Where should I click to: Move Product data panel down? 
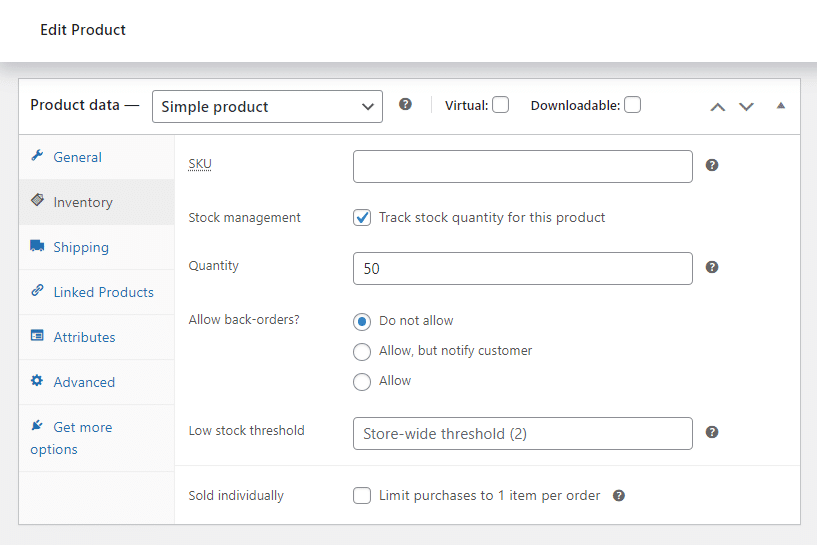click(x=747, y=107)
